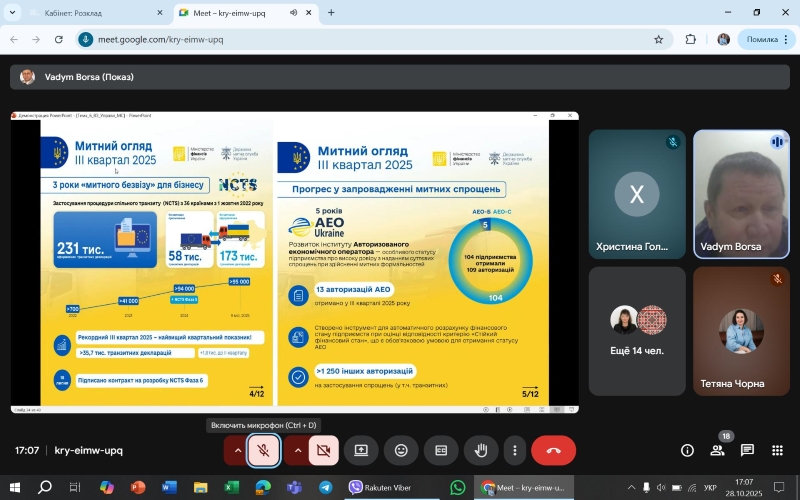Leave the call with red button

[553, 450]
